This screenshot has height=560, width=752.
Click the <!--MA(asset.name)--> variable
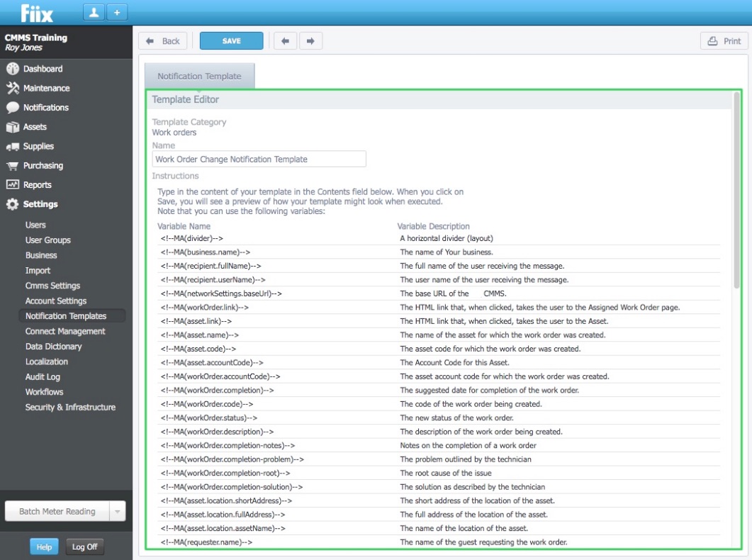point(199,335)
